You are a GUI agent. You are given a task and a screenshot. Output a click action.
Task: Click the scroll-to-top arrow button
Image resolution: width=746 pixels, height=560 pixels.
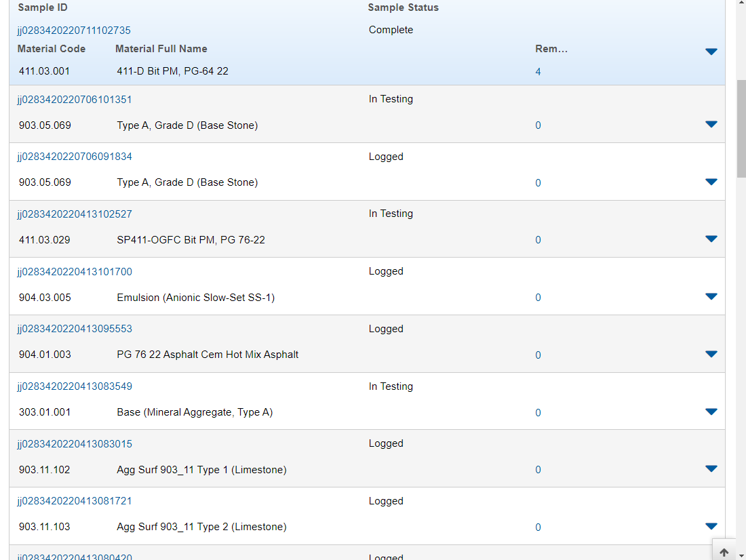click(724, 552)
